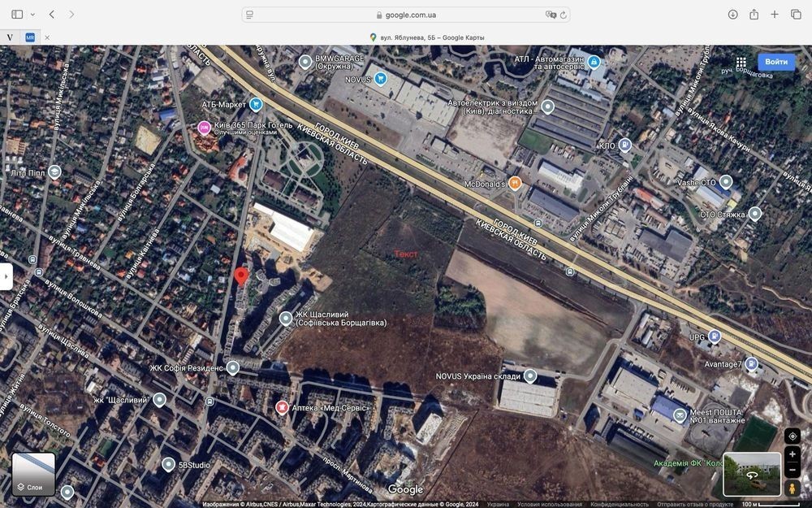Screen dimensions: 812x508
Task: Open sidebar tab group dropdown arrow
Action: (32, 15)
